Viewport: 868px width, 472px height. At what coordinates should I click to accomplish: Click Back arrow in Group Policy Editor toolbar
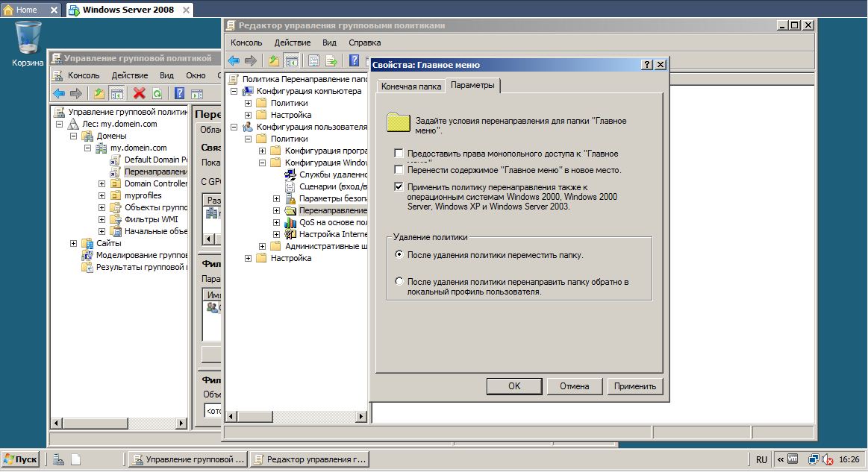234,61
